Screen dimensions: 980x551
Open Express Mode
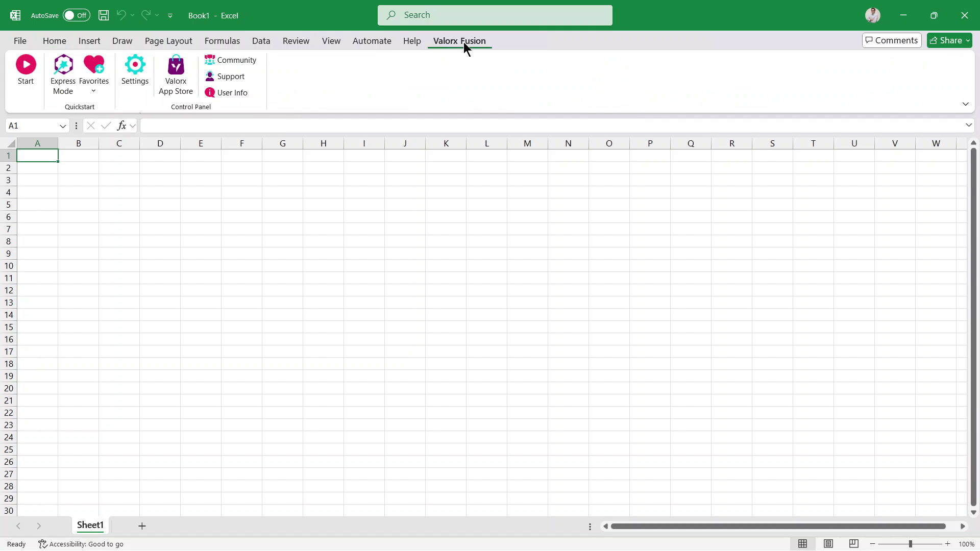63,74
